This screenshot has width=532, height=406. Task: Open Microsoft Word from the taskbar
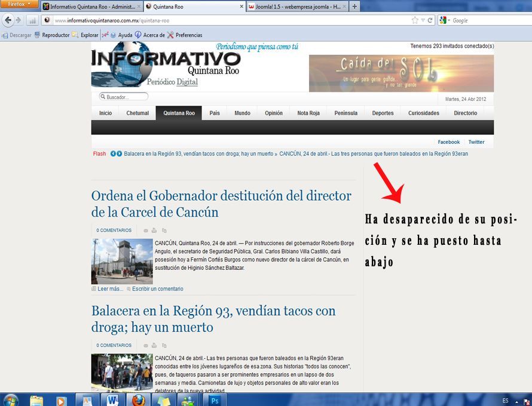click(112, 400)
